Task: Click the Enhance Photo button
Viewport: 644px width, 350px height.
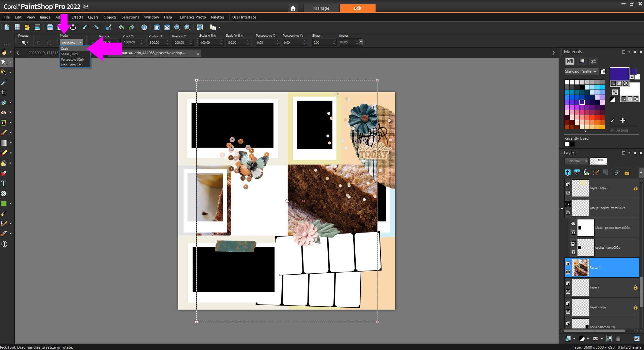Action: click(193, 17)
